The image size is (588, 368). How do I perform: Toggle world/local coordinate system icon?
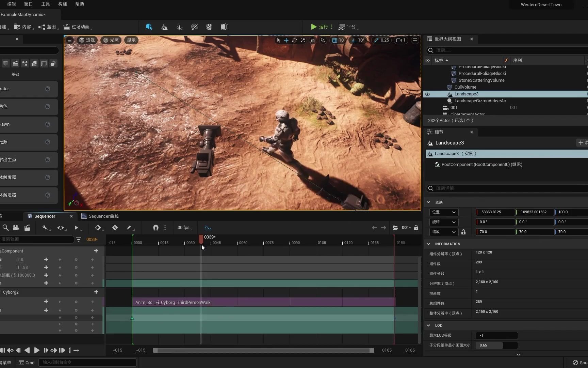[x=313, y=40]
